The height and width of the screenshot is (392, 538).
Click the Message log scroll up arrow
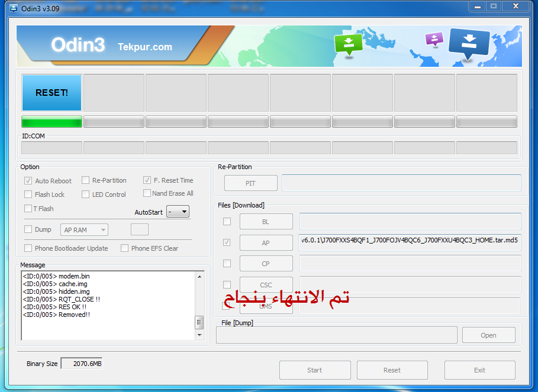199,277
